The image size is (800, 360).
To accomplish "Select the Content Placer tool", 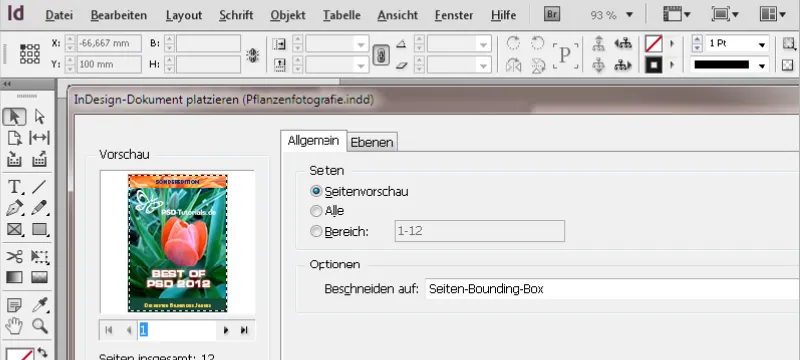I will [x=39, y=160].
